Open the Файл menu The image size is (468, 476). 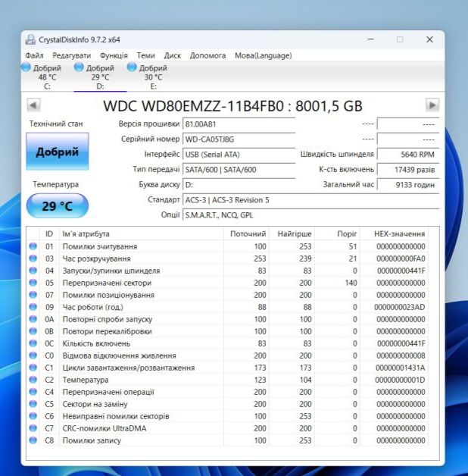(34, 55)
